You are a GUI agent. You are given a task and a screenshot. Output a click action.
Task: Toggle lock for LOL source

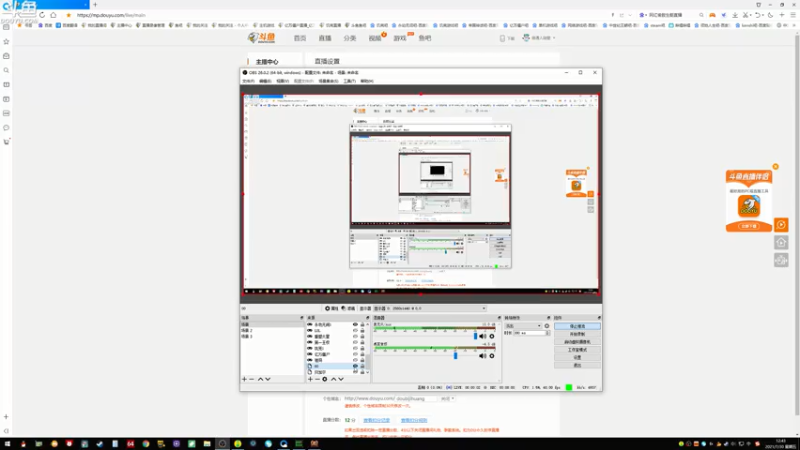(362, 331)
